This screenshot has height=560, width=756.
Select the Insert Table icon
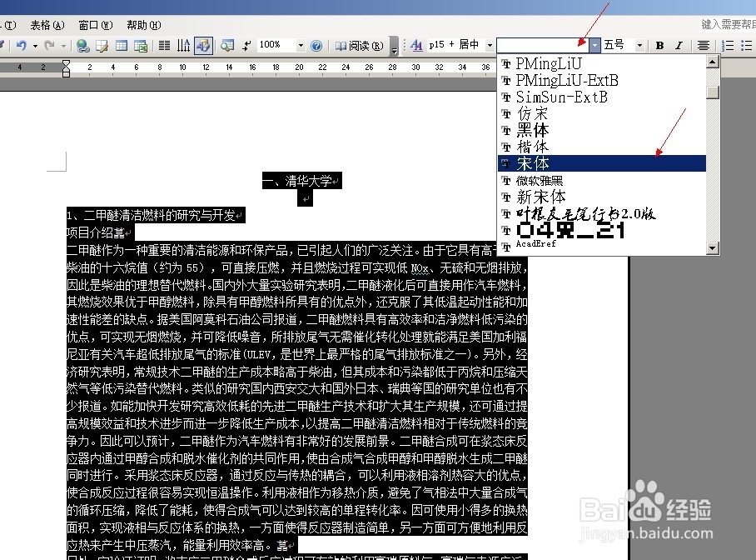(121, 44)
